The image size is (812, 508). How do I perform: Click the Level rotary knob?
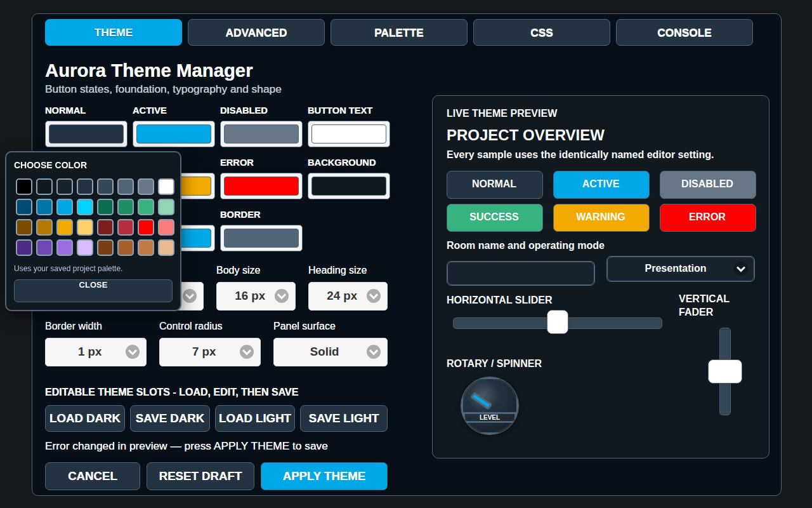point(490,406)
